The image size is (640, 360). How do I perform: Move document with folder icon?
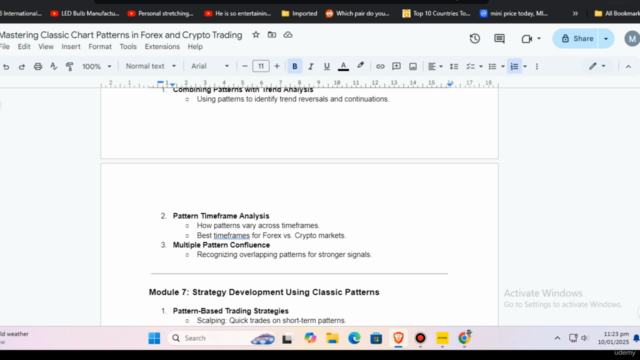[x=272, y=35]
